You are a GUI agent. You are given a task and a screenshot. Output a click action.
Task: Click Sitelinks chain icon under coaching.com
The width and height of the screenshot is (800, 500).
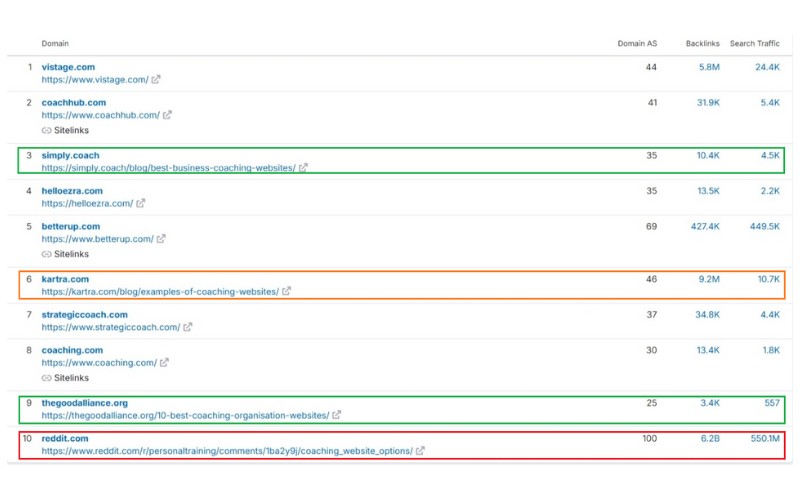click(46, 378)
